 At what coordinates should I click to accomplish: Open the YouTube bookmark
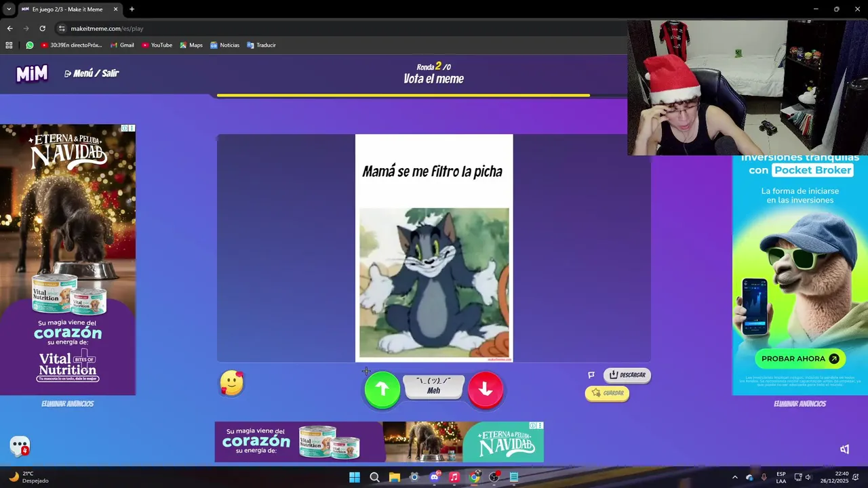pyautogui.click(x=157, y=45)
